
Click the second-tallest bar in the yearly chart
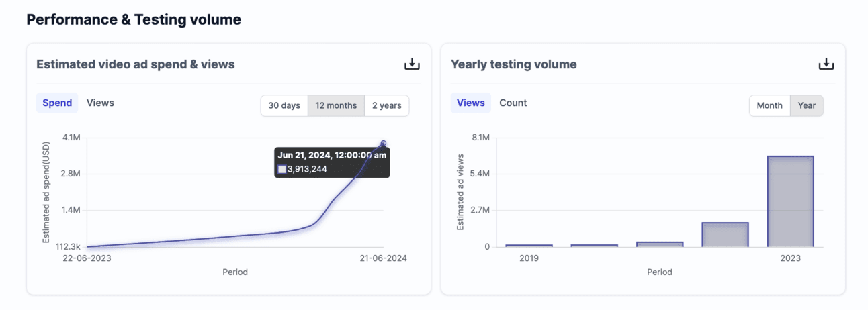pyautogui.click(x=725, y=235)
